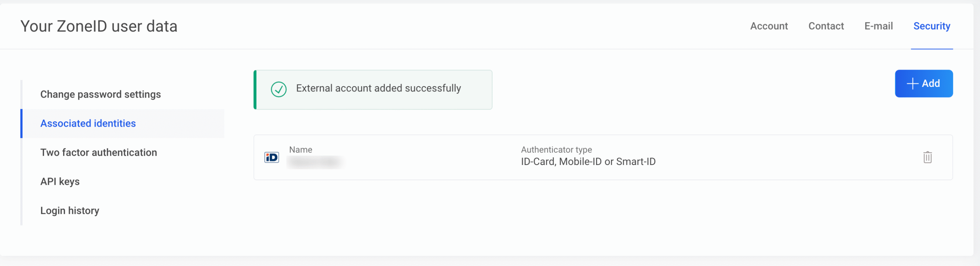This screenshot has height=266, width=980.
Task: Click 'ID-Card, Mobile-ID or Smart-ID' text
Action: click(588, 162)
